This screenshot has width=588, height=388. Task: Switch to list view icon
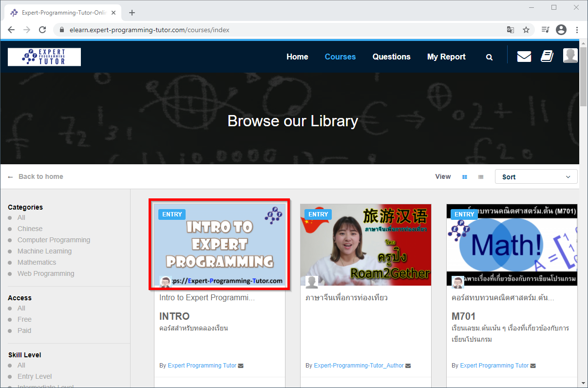pos(481,177)
